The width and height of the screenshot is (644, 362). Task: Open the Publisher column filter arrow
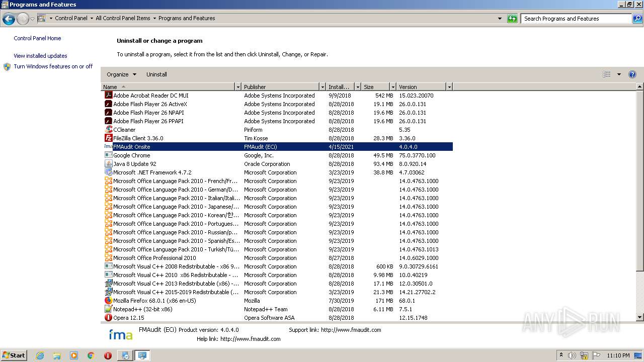pyautogui.click(x=323, y=87)
